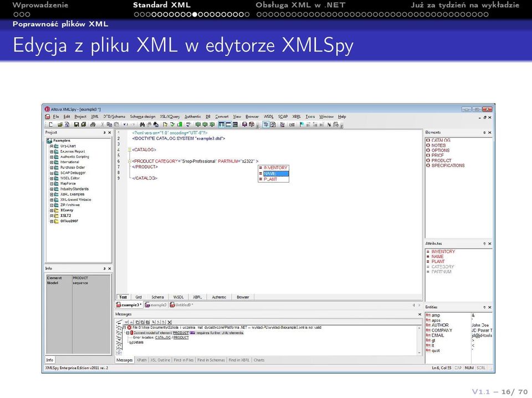Click the New document toolbar icon
The height and width of the screenshot is (398, 532).
point(51,125)
